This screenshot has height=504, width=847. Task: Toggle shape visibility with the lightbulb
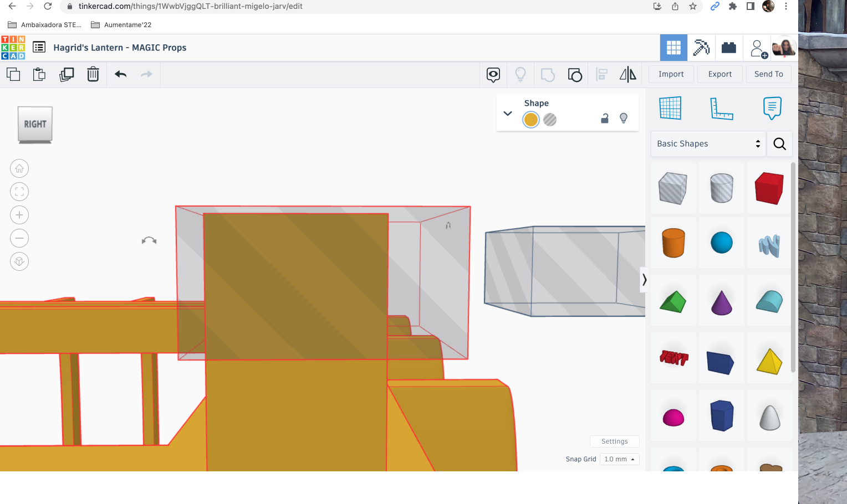point(623,118)
